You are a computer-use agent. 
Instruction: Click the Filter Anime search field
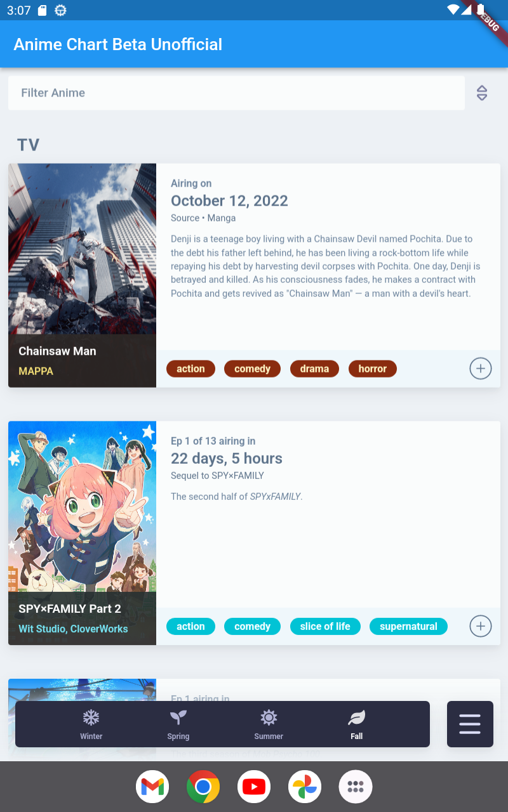click(236, 93)
